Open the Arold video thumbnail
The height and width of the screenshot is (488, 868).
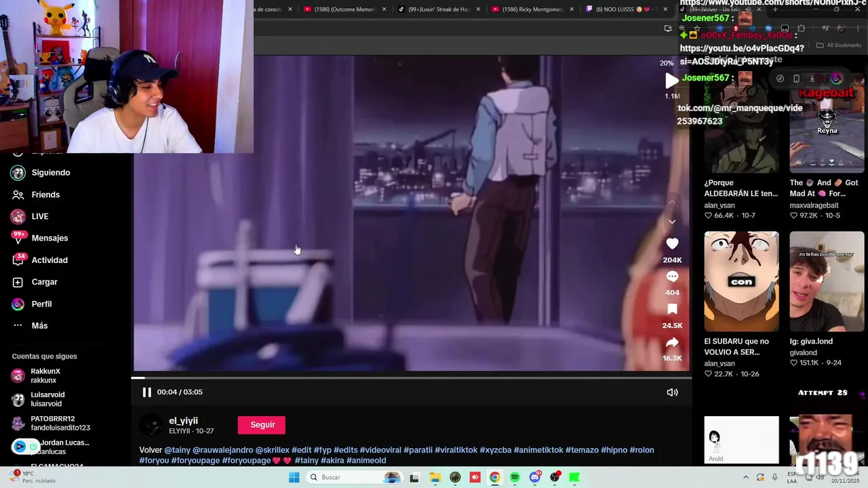coord(741,440)
